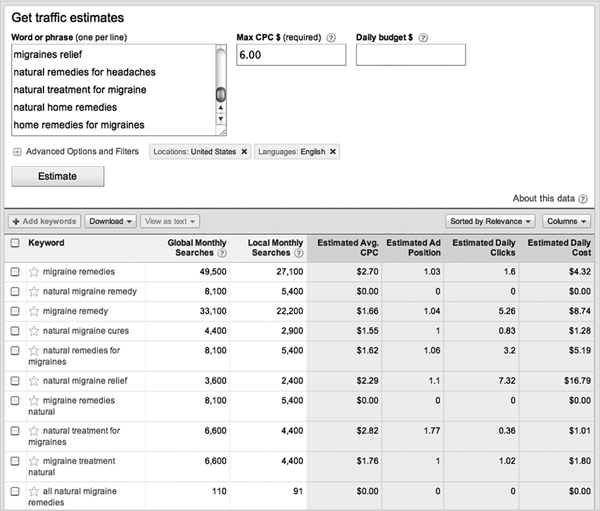Open the About this data link
This screenshot has width=600, height=511.
[x=543, y=199]
